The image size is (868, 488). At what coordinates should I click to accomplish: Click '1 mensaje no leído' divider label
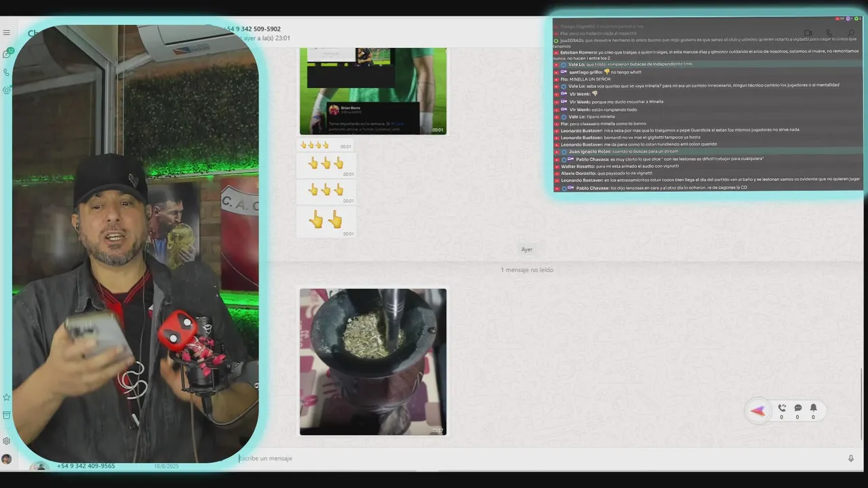pyautogui.click(x=527, y=270)
